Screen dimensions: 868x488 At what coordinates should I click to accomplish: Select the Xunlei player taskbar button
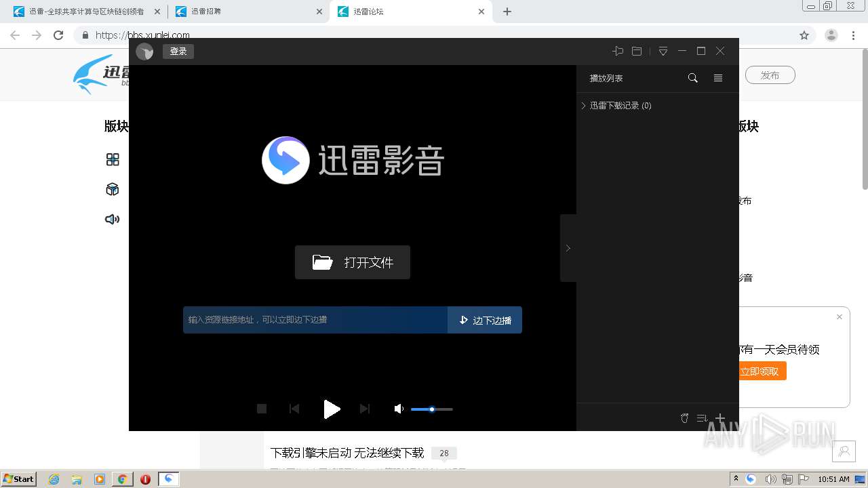click(169, 479)
